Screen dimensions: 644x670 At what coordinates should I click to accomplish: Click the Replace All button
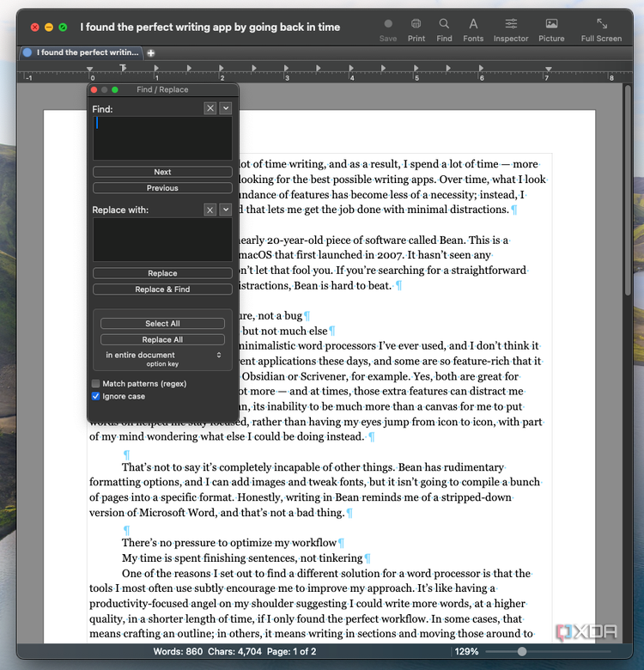point(162,339)
